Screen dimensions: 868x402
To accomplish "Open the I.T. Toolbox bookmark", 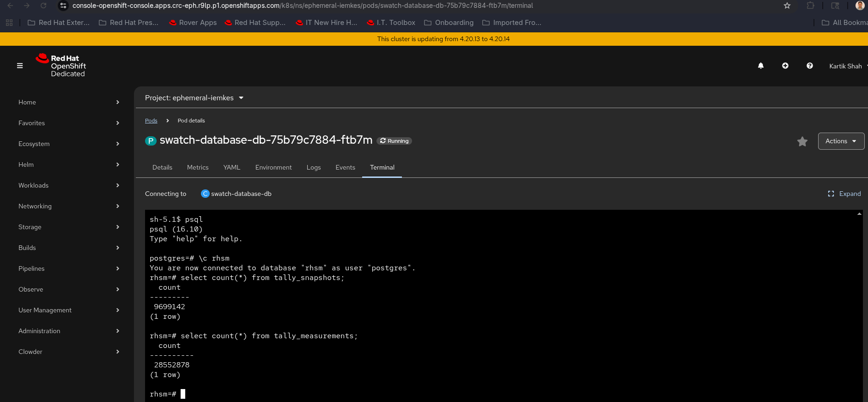I will tap(391, 23).
